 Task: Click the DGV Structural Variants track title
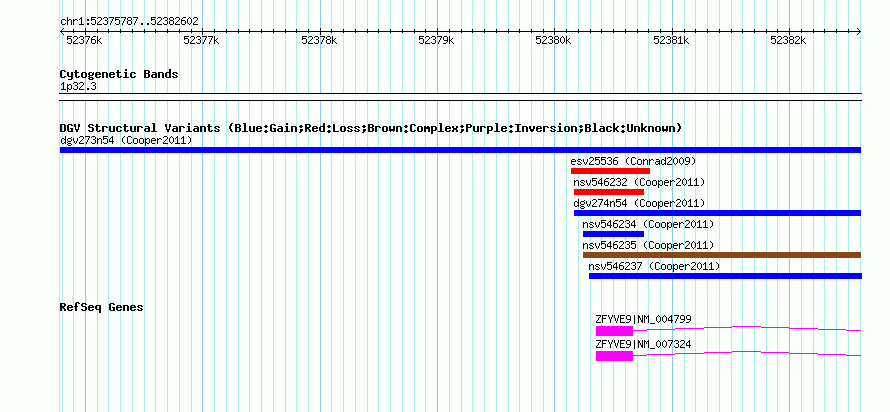pos(371,128)
